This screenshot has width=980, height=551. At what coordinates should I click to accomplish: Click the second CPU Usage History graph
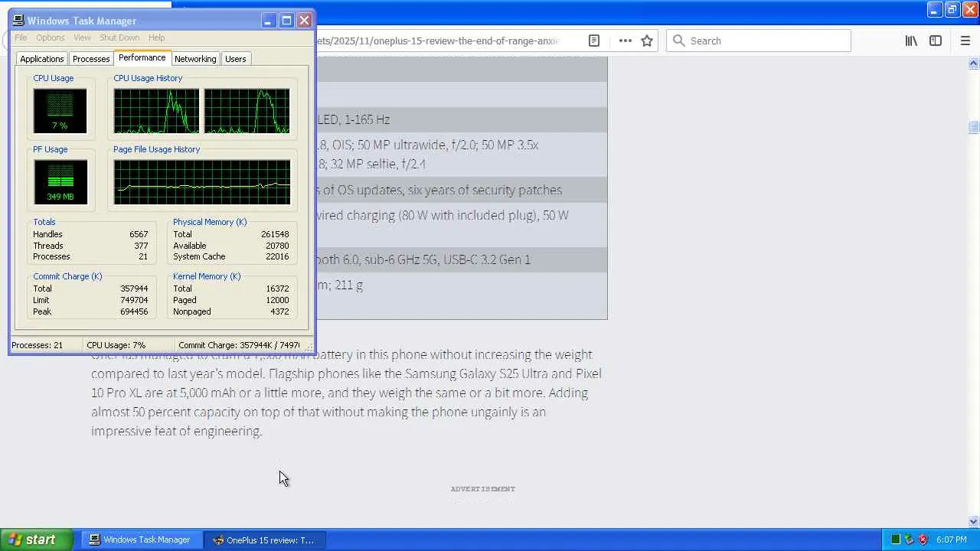[247, 111]
